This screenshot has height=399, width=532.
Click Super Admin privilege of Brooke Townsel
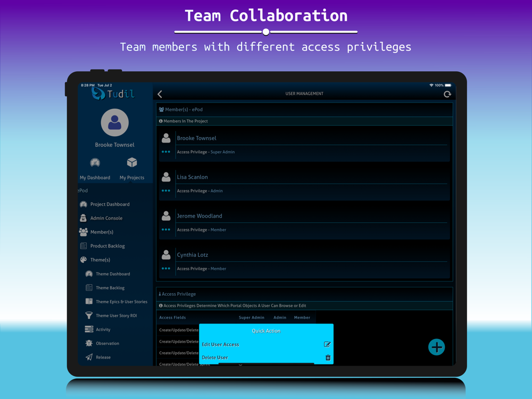coord(222,152)
